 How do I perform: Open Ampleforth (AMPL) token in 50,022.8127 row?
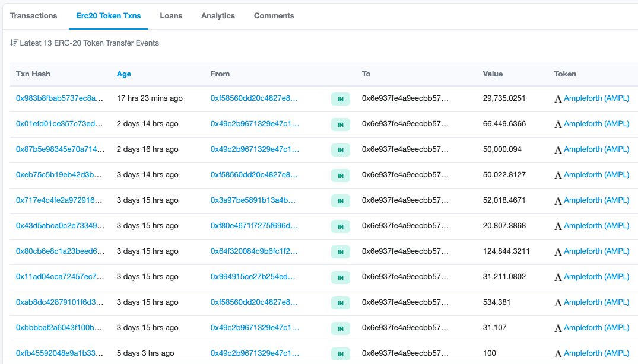pos(596,175)
